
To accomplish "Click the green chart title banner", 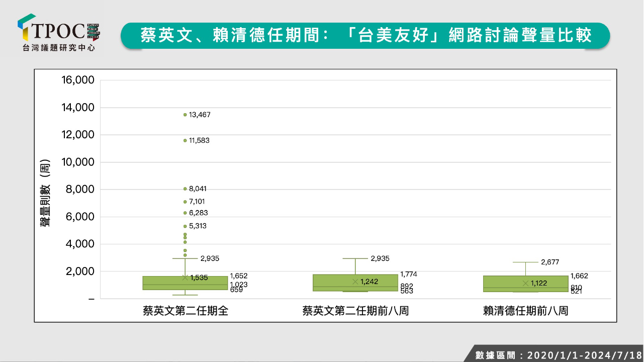I will click(x=365, y=36).
